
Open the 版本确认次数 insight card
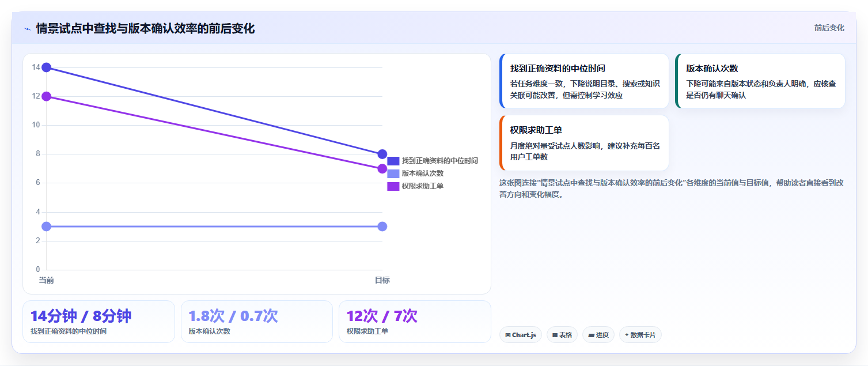760,81
